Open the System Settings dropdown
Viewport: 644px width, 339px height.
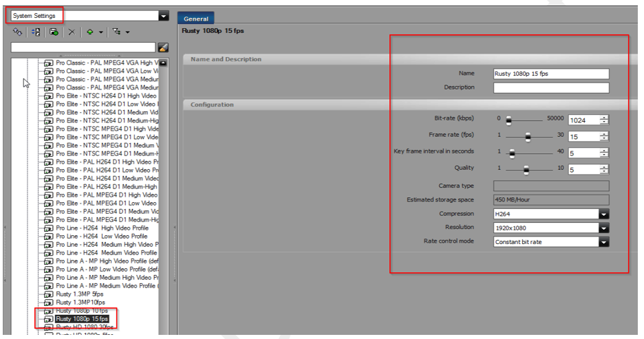[163, 16]
